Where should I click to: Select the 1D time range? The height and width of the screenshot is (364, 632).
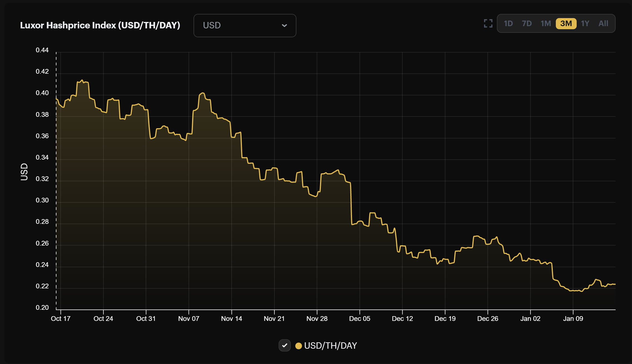tap(508, 23)
